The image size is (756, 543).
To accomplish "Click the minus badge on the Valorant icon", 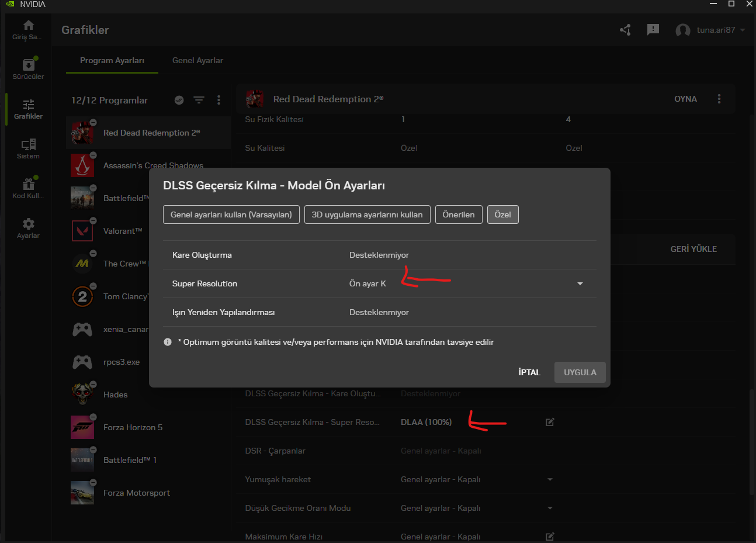I will (93, 220).
